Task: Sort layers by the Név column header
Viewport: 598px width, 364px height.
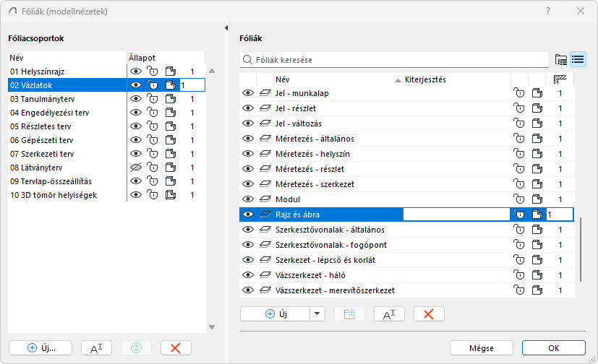Action: (x=336, y=79)
